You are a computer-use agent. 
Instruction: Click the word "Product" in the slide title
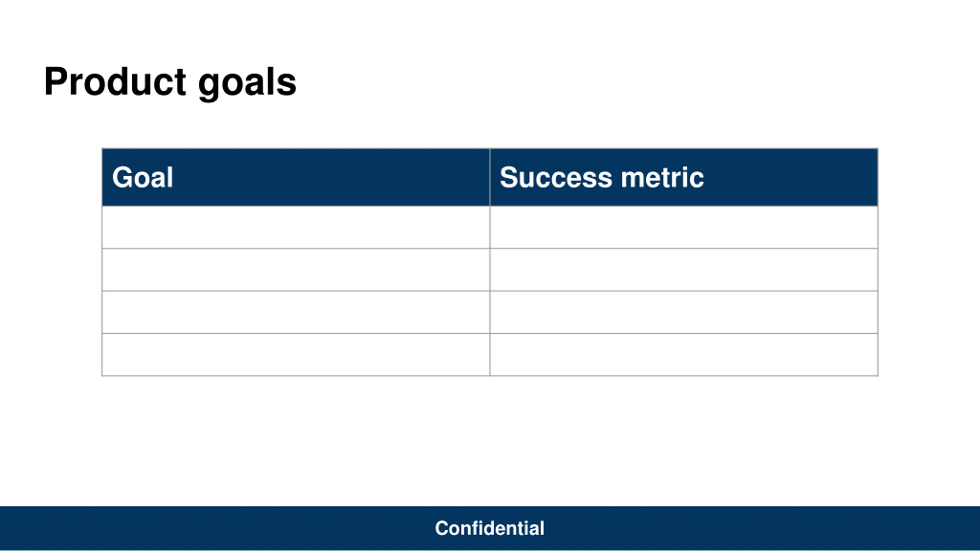click(x=115, y=82)
